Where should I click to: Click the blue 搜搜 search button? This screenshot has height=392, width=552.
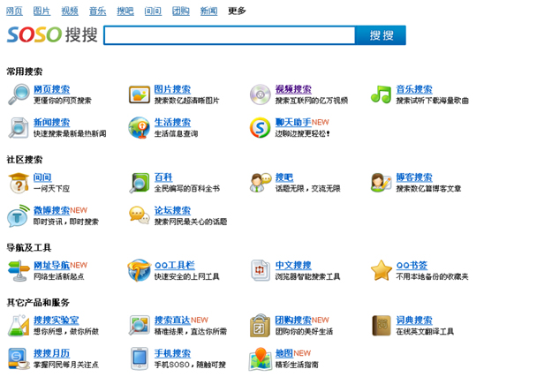(381, 35)
